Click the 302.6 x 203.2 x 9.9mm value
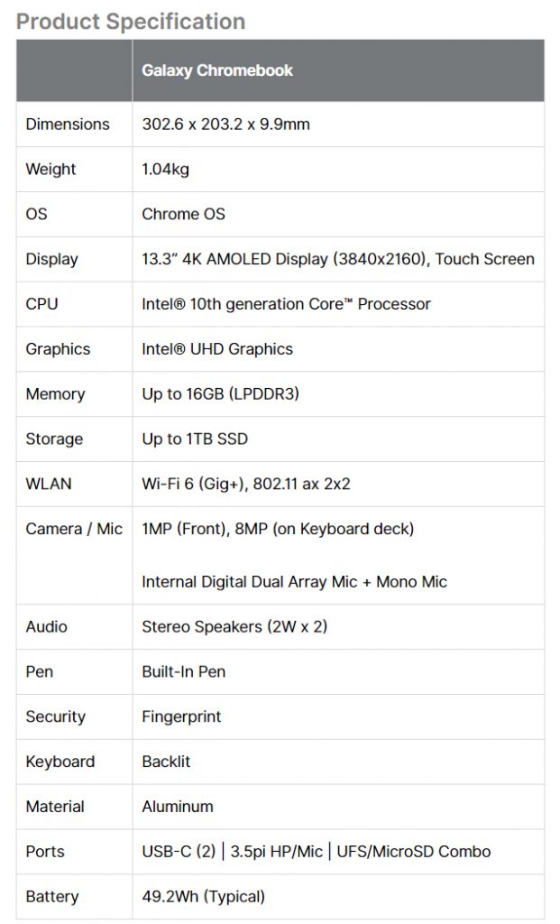 pyautogui.click(x=225, y=125)
